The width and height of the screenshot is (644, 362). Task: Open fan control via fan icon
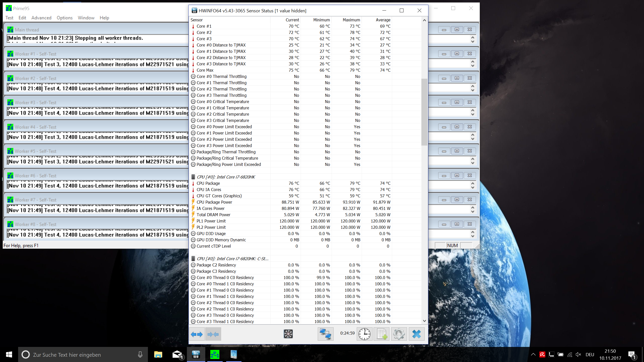click(x=288, y=334)
